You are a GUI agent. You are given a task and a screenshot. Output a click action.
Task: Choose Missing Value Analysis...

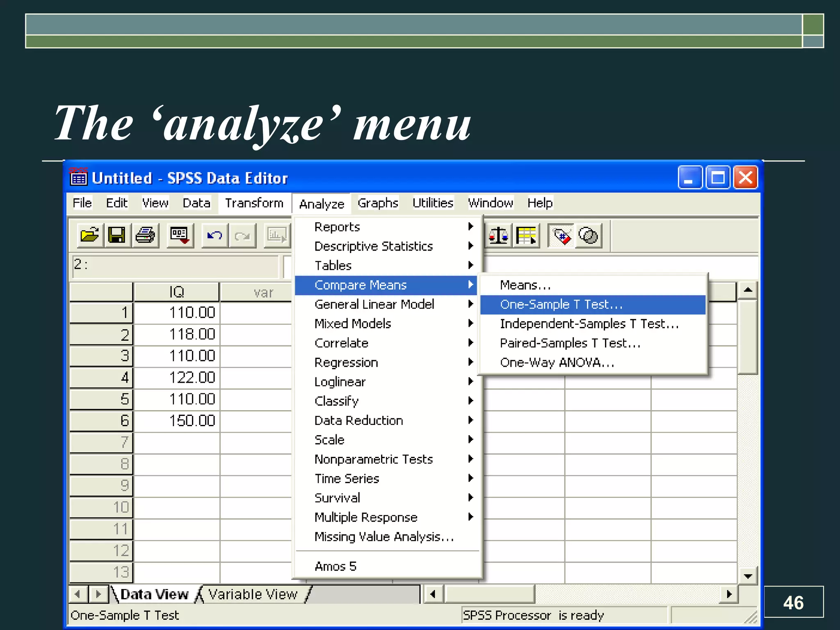click(386, 536)
